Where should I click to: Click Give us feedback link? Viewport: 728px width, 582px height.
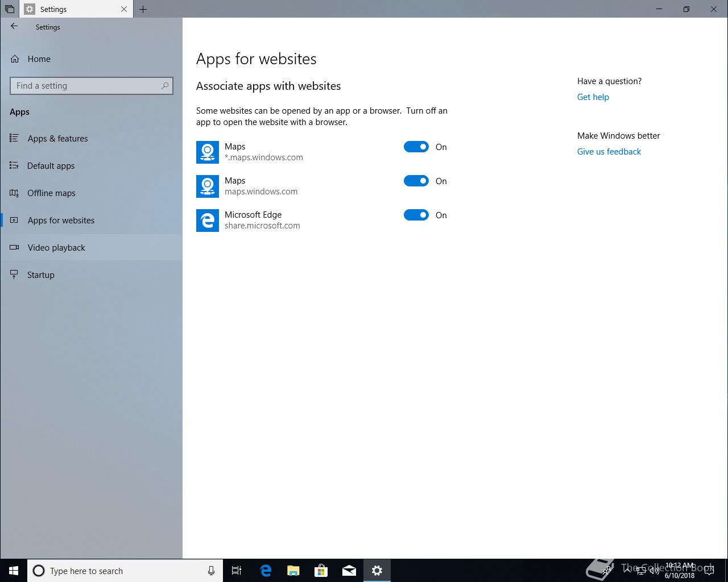coord(609,152)
